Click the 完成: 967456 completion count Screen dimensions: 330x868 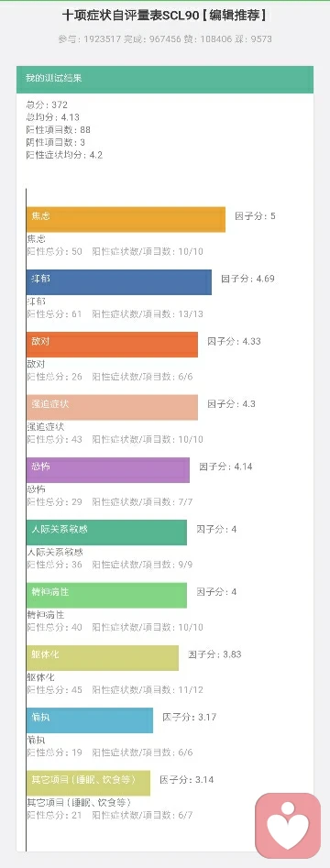coord(152,39)
